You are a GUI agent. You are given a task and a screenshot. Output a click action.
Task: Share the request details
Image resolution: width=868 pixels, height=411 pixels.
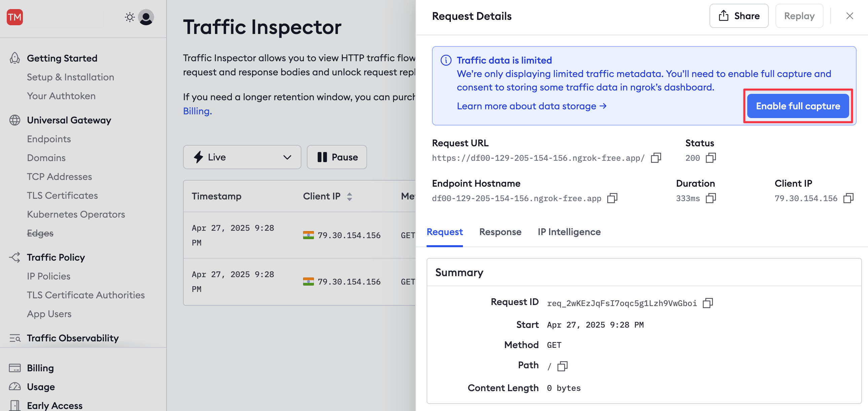pyautogui.click(x=738, y=16)
